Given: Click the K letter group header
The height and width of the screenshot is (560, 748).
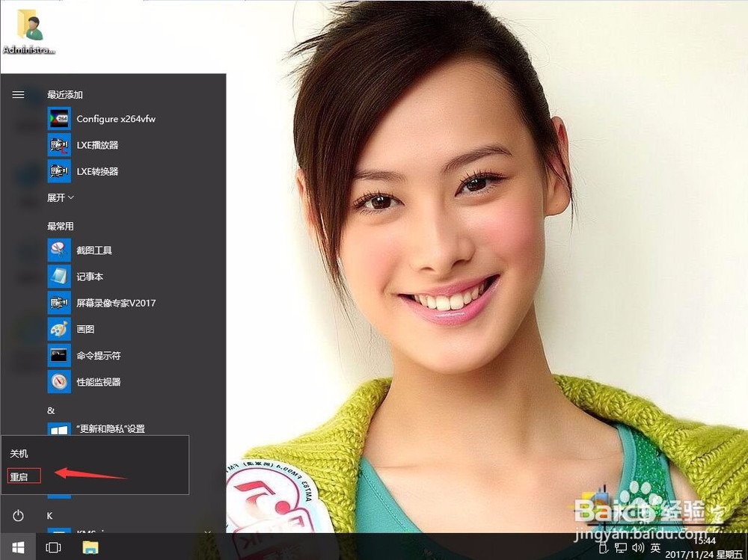Looking at the screenshot, I should 49,516.
